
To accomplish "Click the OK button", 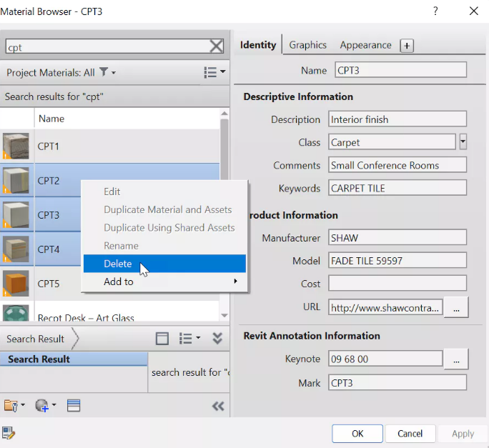I will (x=357, y=433).
